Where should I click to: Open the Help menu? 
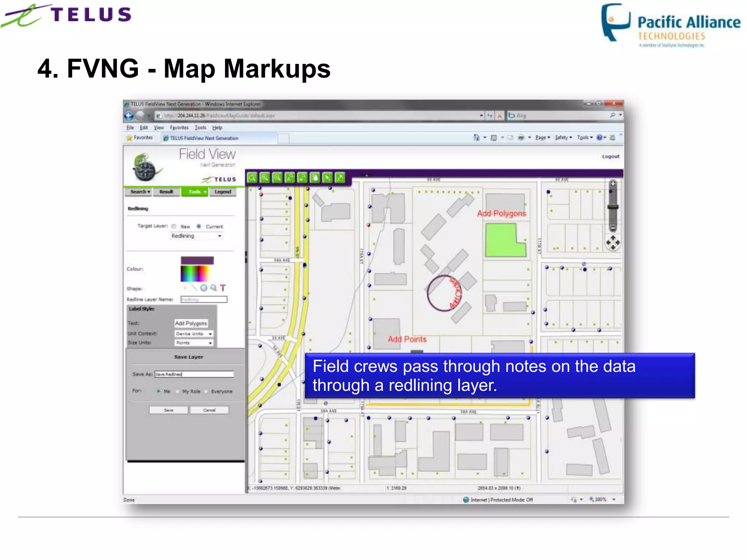(x=217, y=128)
